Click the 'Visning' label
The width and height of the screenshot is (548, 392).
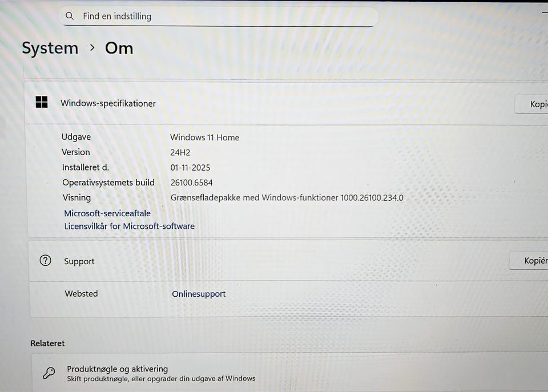(x=76, y=198)
